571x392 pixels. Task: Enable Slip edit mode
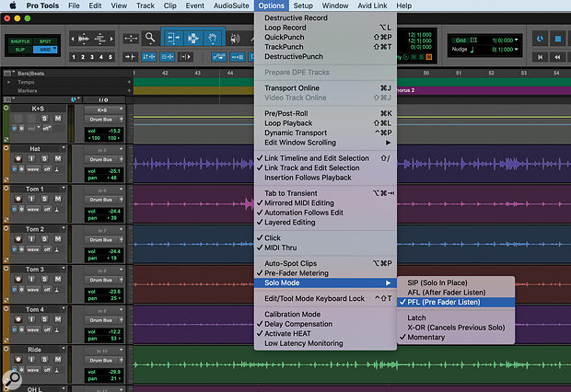pos(19,50)
